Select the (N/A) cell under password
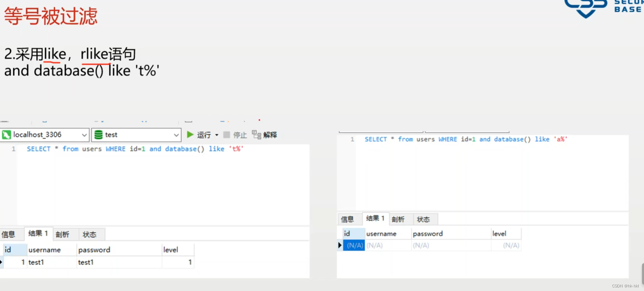Viewport: 644px width, 291px height. (x=451, y=245)
